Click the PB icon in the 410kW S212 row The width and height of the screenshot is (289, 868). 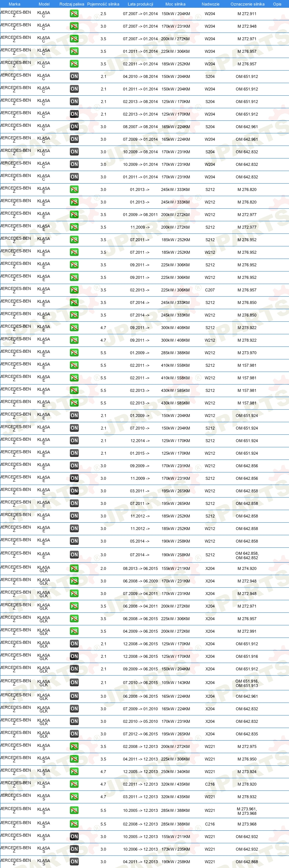coord(74,365)
